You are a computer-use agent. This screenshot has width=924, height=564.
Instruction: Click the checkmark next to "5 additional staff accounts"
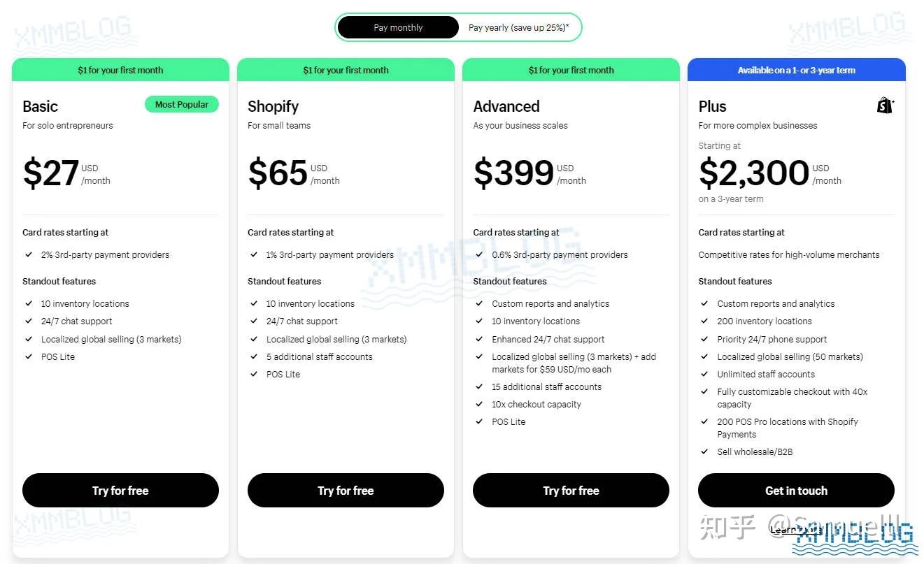click(254, 356)
